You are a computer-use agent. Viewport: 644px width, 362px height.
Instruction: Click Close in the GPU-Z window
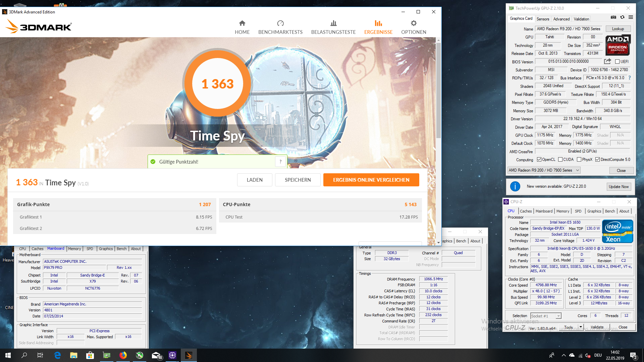click(x=621, y=171)
